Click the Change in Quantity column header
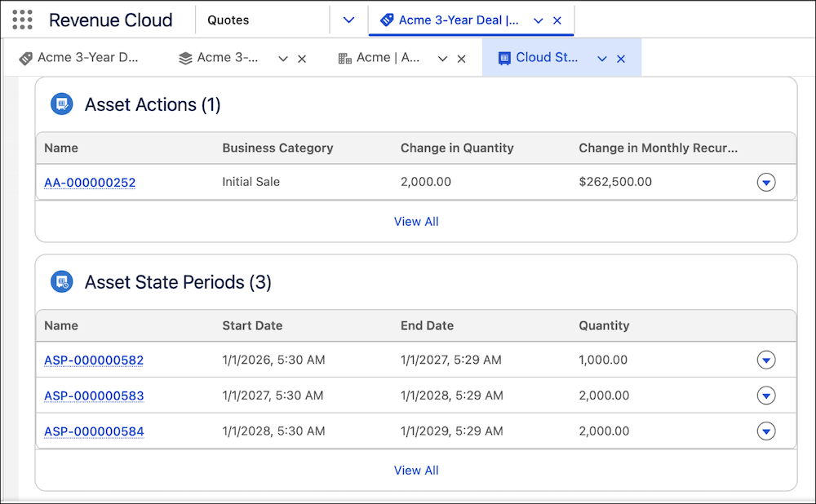 tap(457, 148)
